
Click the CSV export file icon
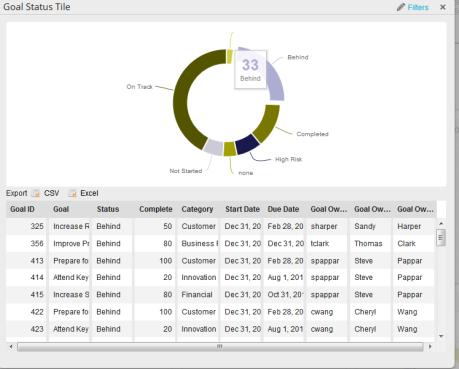[x=36, y=193]
